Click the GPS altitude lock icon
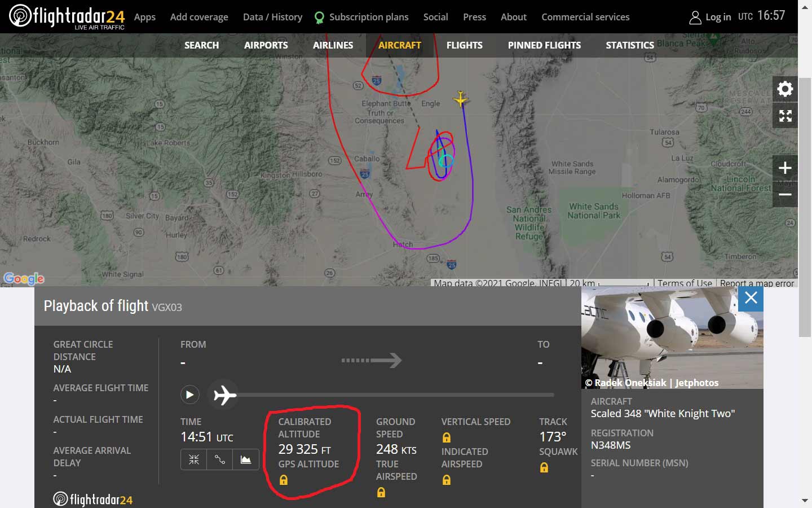Image resolution: width=812 pixels, height=508 pixels. click(x=284, y=480)
